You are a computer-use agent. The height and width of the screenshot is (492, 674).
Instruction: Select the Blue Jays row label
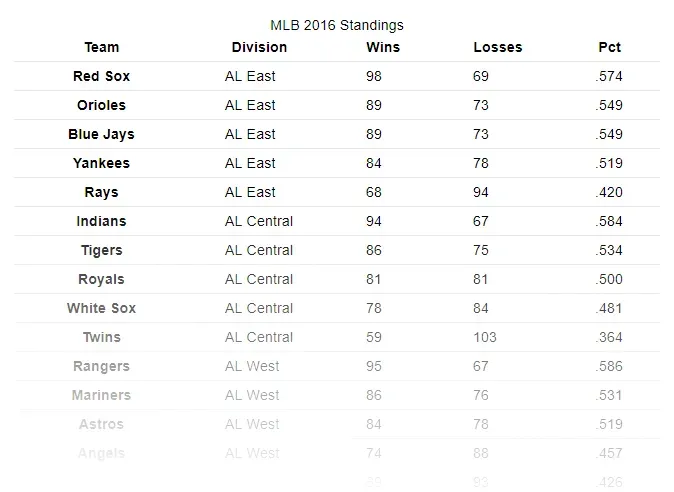tap(102, 134)
